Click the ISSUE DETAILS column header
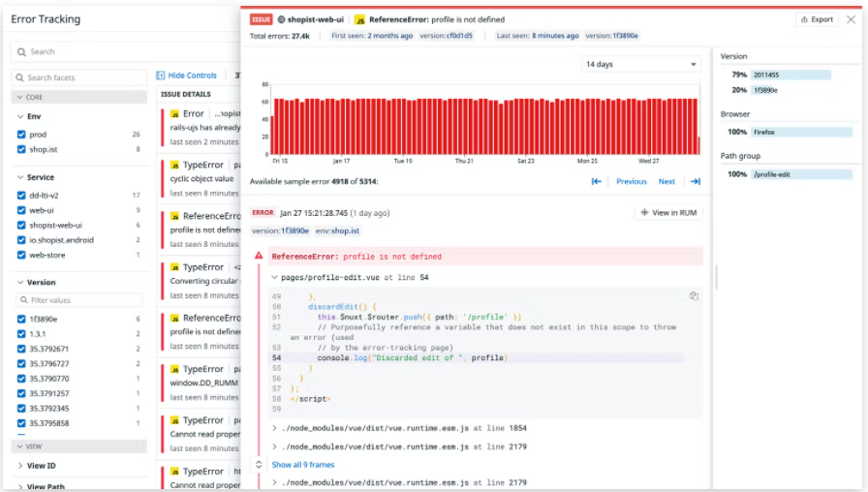The height and width of the screenshot is (492, 868). [x=186, y=95]
